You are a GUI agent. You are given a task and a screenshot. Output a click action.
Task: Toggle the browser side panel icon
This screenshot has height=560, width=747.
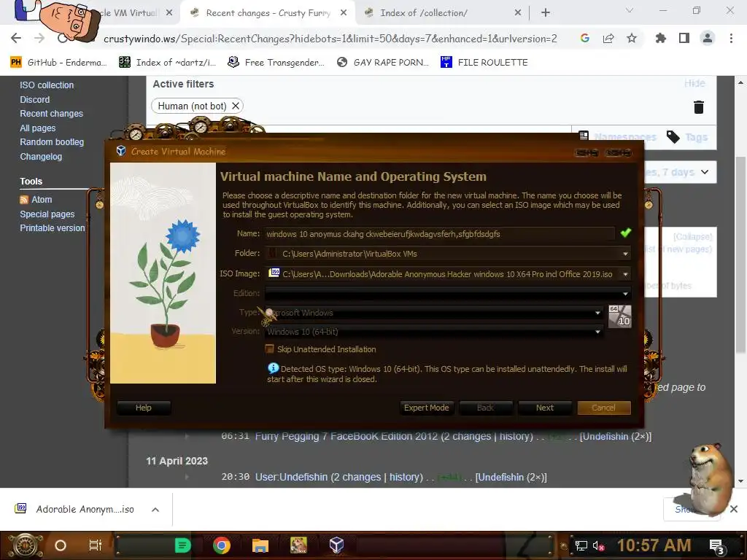(x=684, y=38)
